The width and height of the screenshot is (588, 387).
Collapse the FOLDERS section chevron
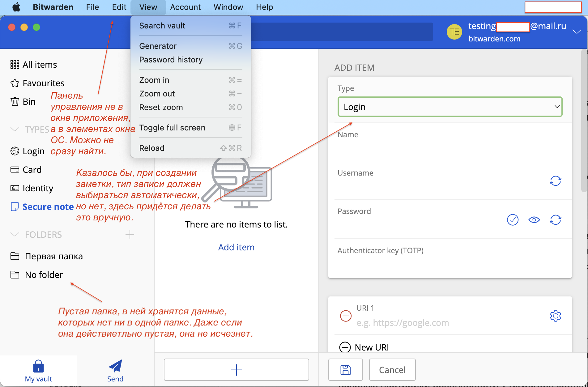pyautogui.click(x=15, y=234)
